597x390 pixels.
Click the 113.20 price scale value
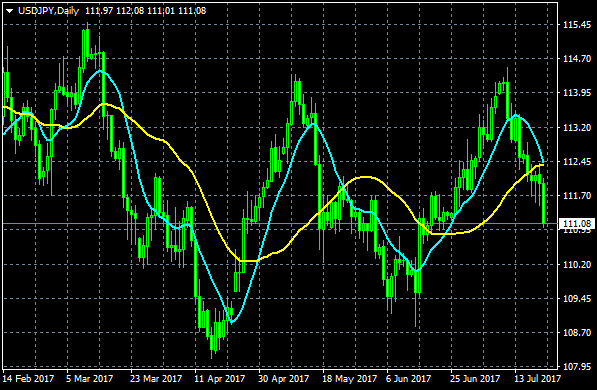577,127
